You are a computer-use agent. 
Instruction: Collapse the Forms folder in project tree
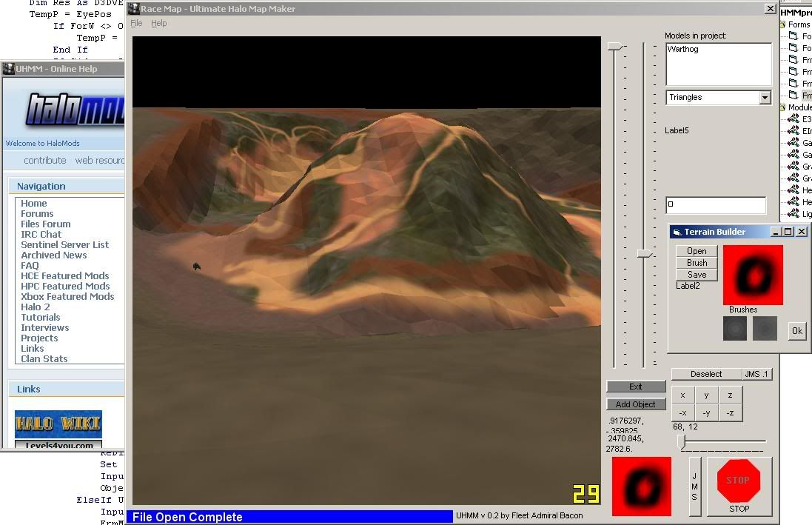783,24
